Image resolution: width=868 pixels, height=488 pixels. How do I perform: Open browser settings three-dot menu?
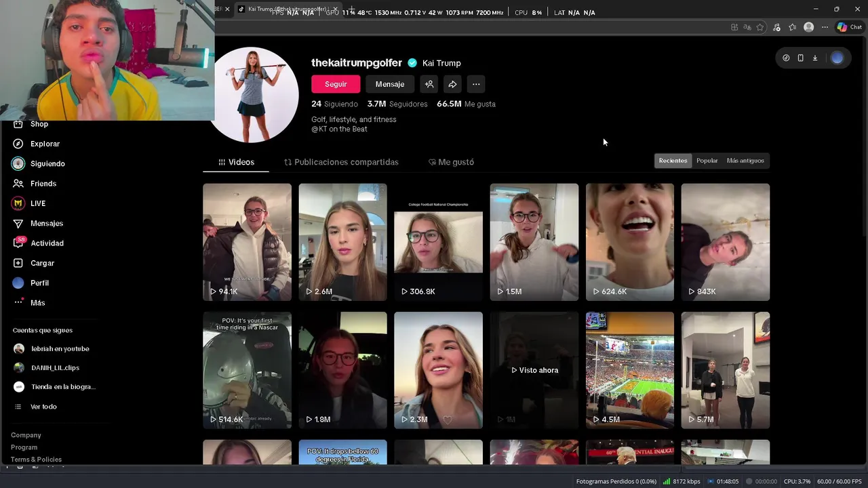pos(825,27)
